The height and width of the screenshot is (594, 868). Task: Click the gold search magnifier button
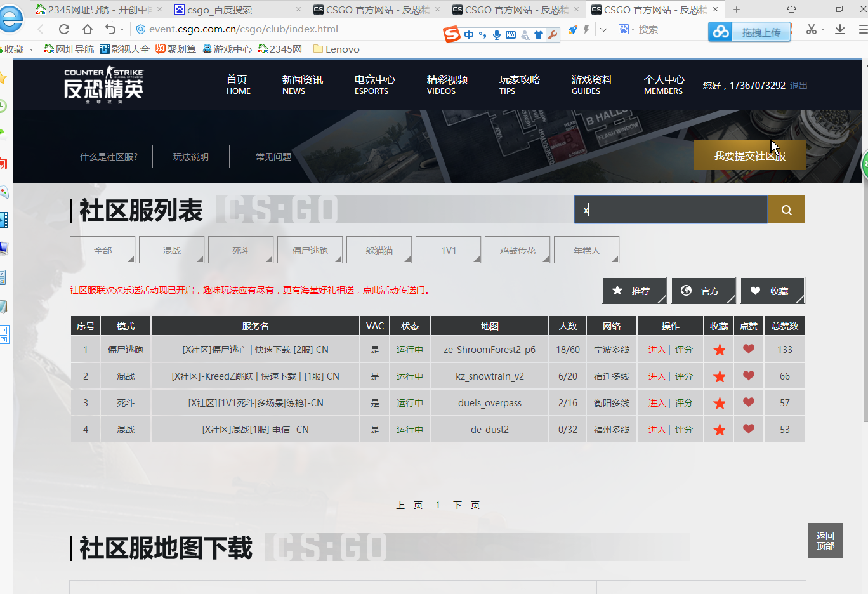coord(786,210)
